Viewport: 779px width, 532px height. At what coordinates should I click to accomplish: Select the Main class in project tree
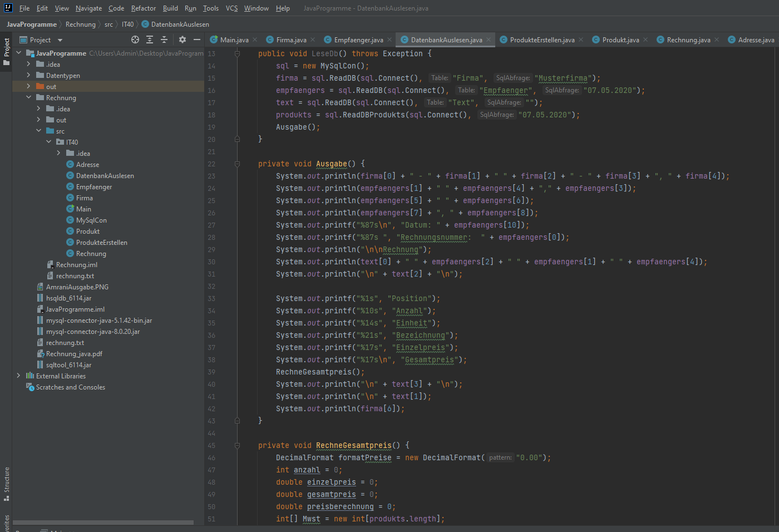click(x=83, y=209)
